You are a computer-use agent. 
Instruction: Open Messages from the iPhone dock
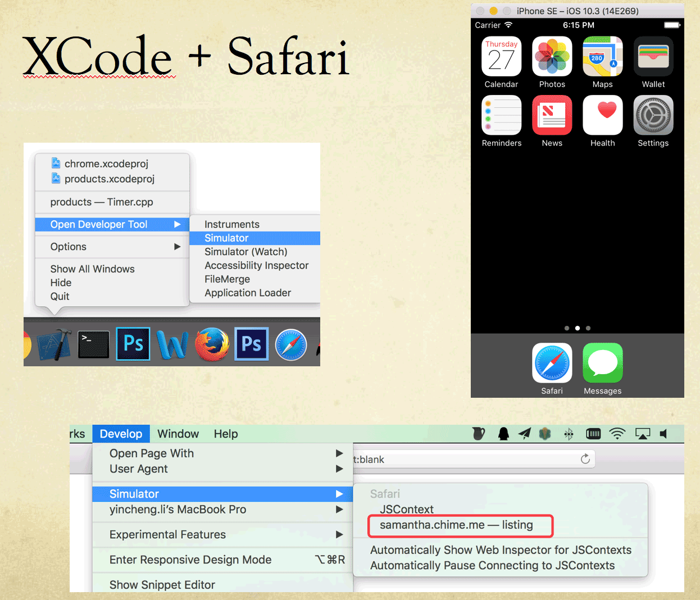point(603,363)
